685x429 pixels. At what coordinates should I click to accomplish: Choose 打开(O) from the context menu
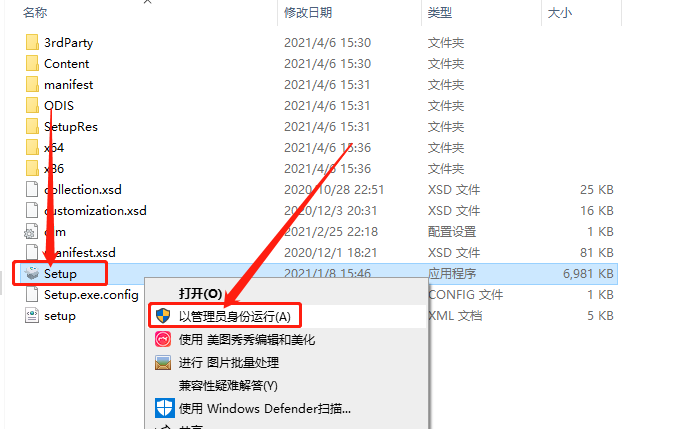pyautogui.click(x=200, y=293)
